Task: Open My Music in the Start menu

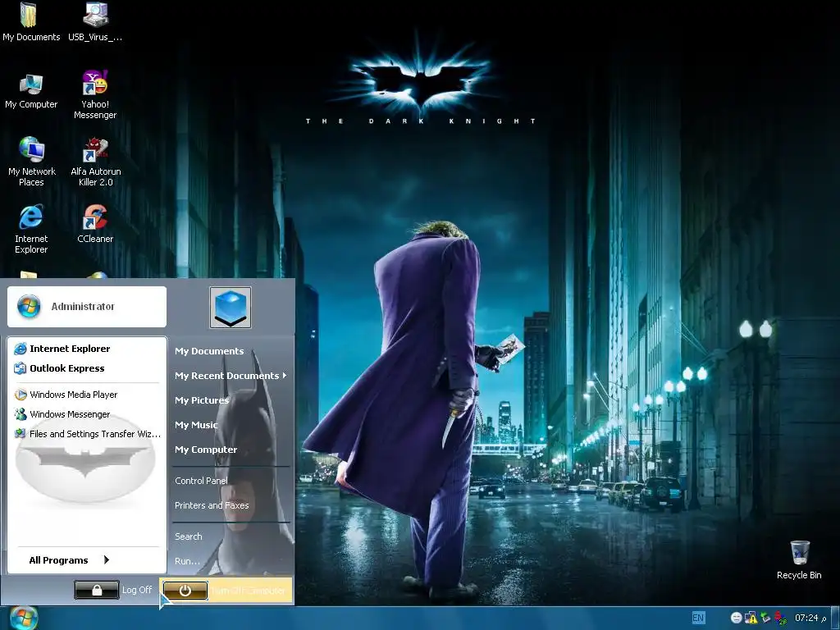Action: coord(196,426)
